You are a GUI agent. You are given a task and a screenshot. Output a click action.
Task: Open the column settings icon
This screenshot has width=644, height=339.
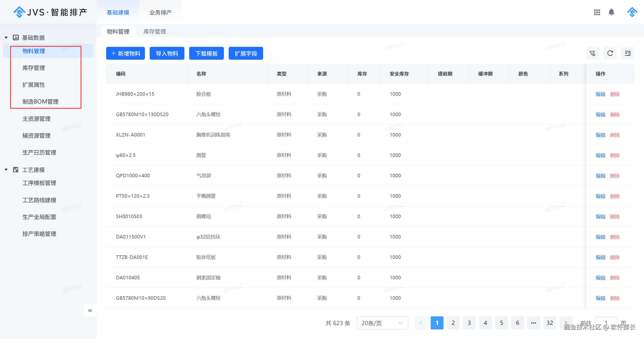628,53
